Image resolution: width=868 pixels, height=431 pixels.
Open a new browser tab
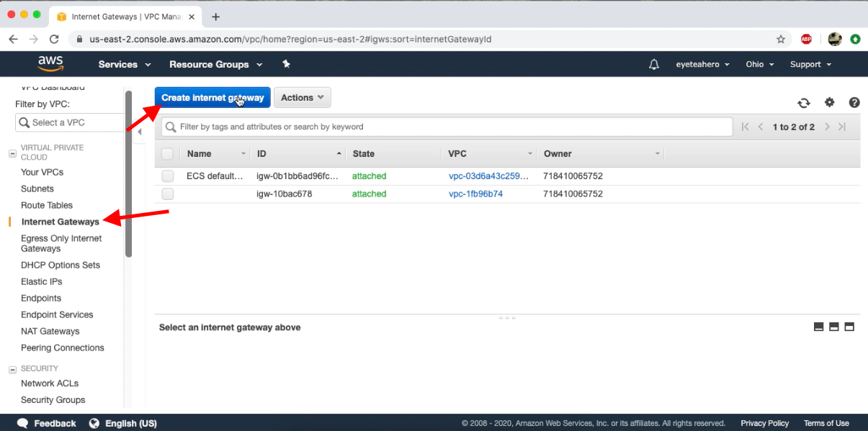point(215,17)
